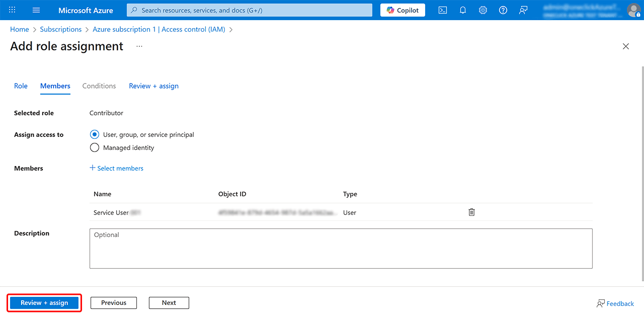Switch to the Review + assign tab
The width and height of the screenshot is (644, 319).
pyautogui.click(x=153, y=86)
